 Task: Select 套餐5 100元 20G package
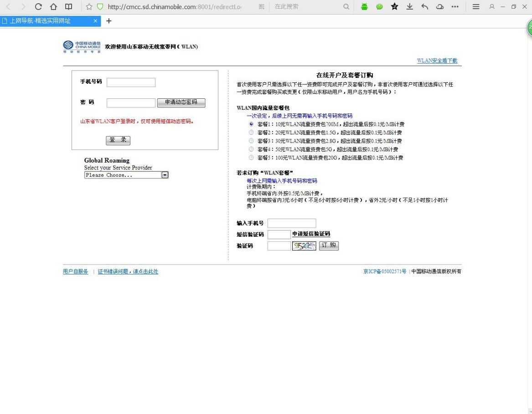point(251,158)
